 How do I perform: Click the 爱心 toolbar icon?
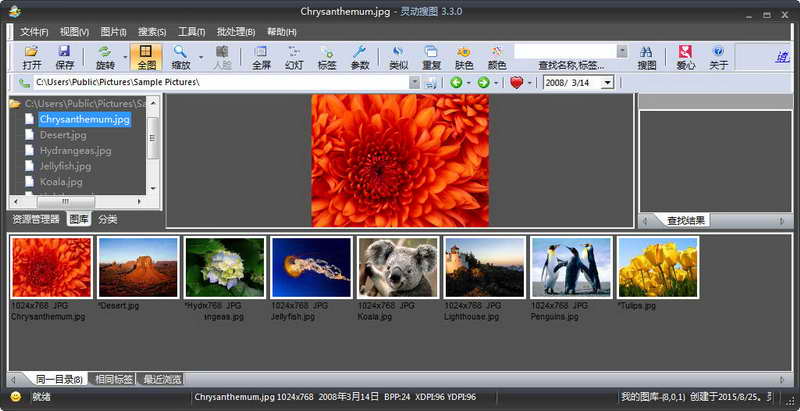(x=685, y=57)
